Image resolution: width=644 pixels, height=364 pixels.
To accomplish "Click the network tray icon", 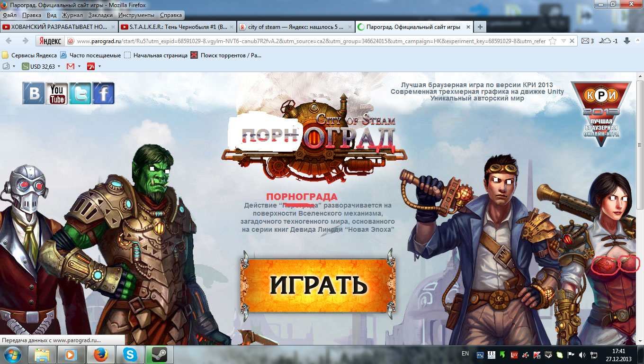I will (x=593, y=354).
